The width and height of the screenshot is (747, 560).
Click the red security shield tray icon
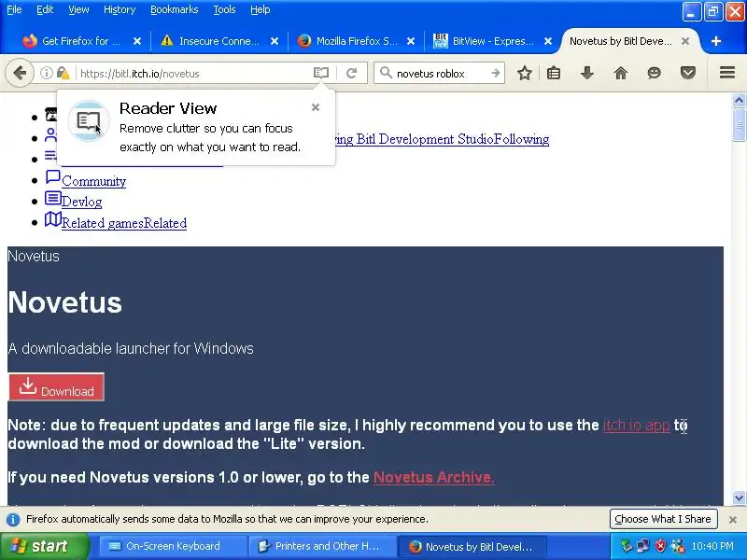(660, 546)
